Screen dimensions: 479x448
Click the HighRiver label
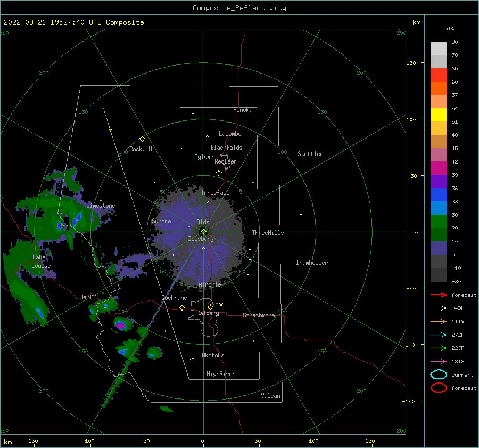pos(221,374)
